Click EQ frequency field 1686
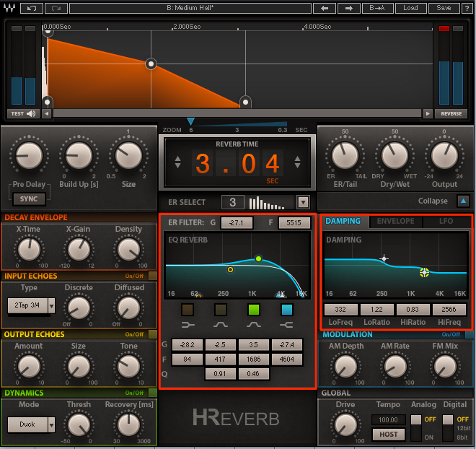The height and width of the screenshot is (449, 476). coord(254,359)
